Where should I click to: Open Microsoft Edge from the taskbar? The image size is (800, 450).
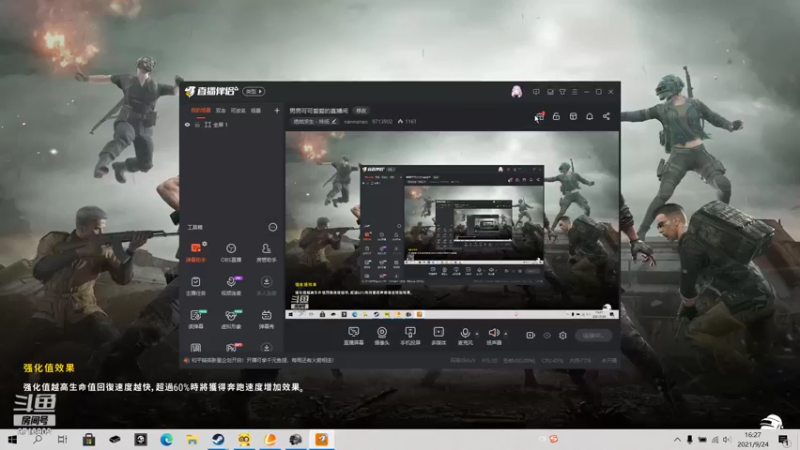(166, 439)
